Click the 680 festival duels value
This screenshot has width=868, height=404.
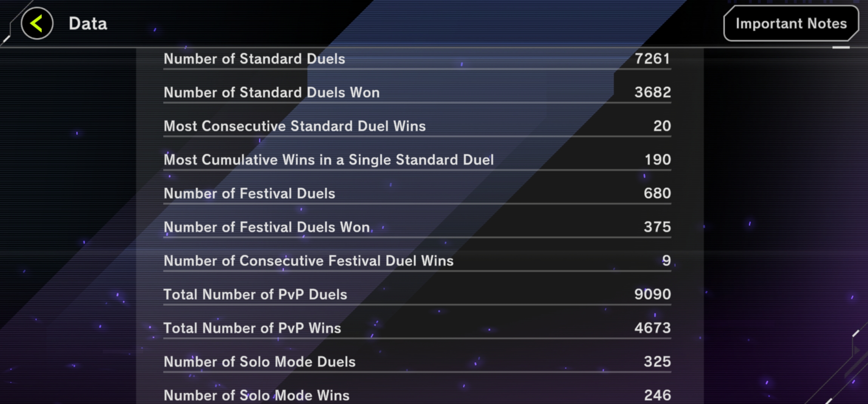657,193
